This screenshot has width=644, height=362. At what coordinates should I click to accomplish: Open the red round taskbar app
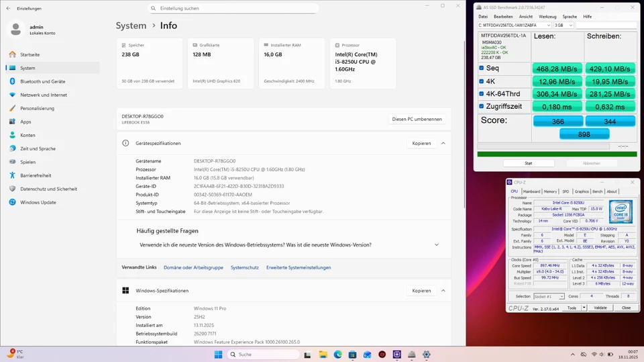(382, 355)
